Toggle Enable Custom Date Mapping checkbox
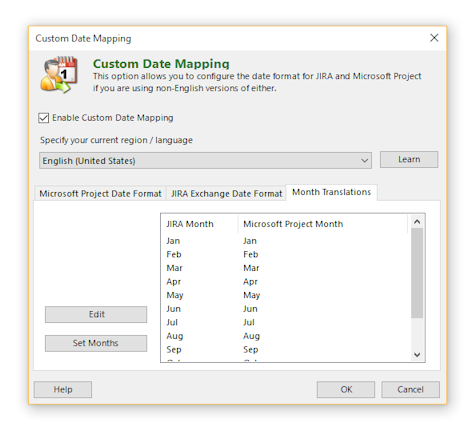This screenshot has height=435, width=472. [x=44, y=118]
